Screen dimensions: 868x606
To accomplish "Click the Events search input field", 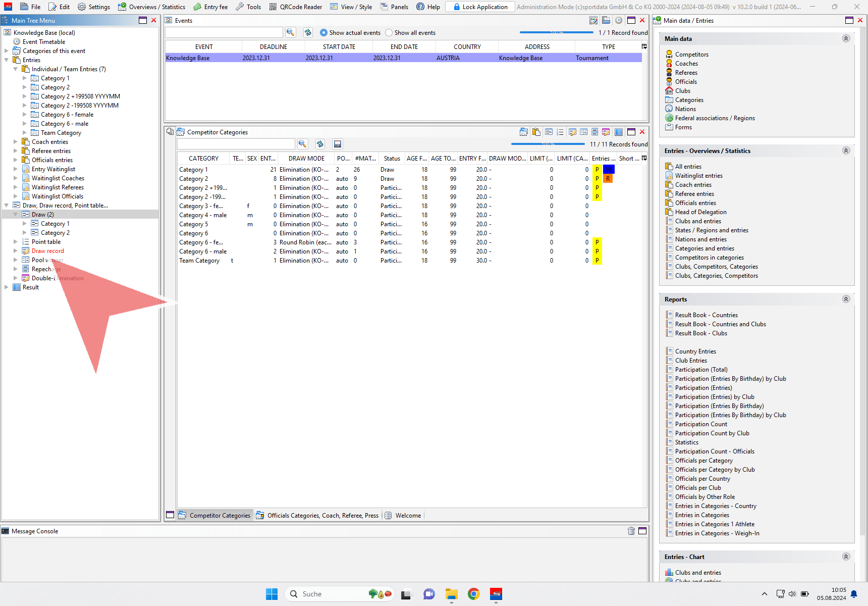I will (224, 32).
